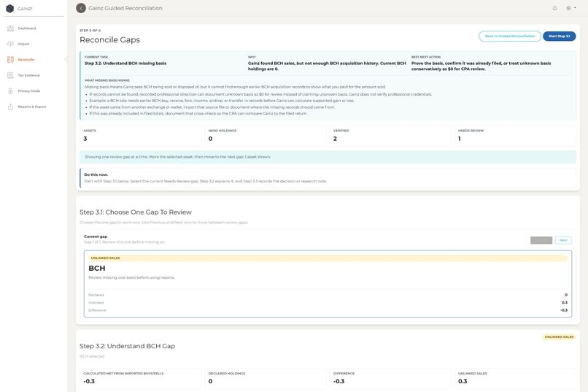Open Import menu item
The width and height of the screenshot is (588, 392).
point(23,44)
